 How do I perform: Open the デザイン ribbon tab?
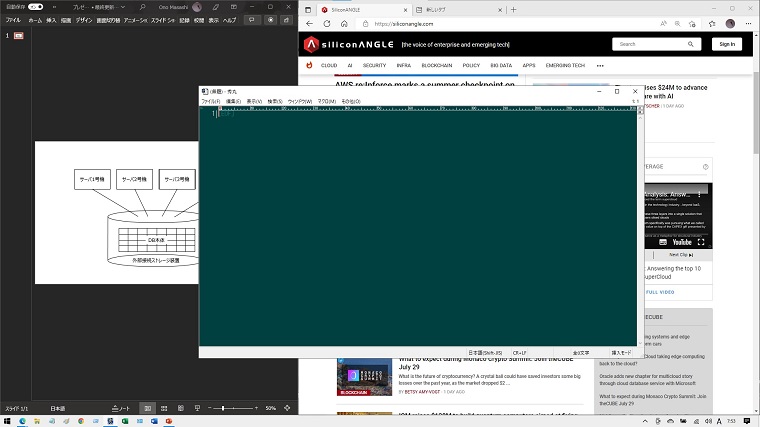coord(84,20)
